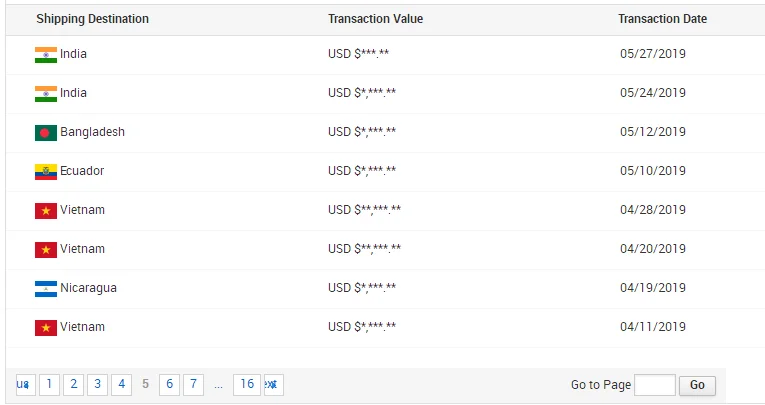Click the India flag dated 05/27/2019
The width and height of the screenshot is (765, 405).
click(x=45, y=54)
